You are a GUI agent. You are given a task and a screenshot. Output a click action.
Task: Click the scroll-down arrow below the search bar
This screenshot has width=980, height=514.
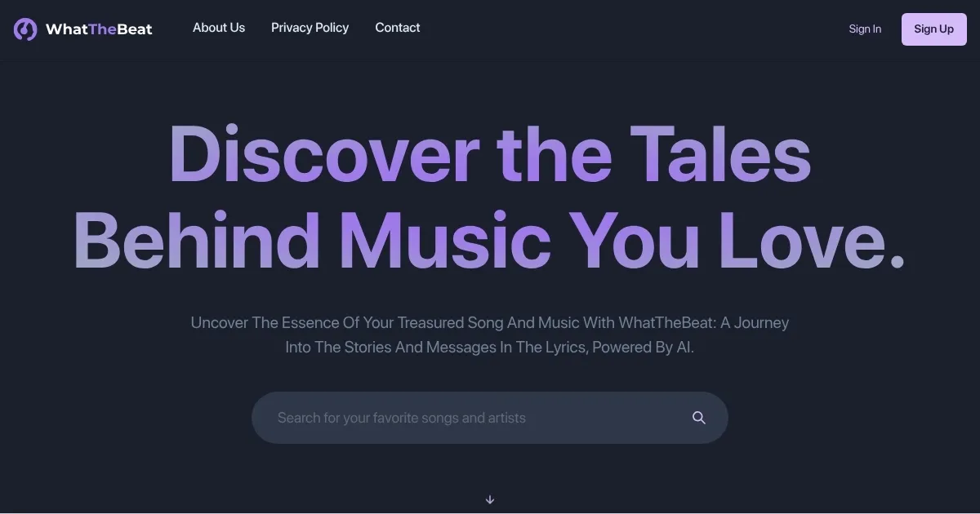[490, 499]
